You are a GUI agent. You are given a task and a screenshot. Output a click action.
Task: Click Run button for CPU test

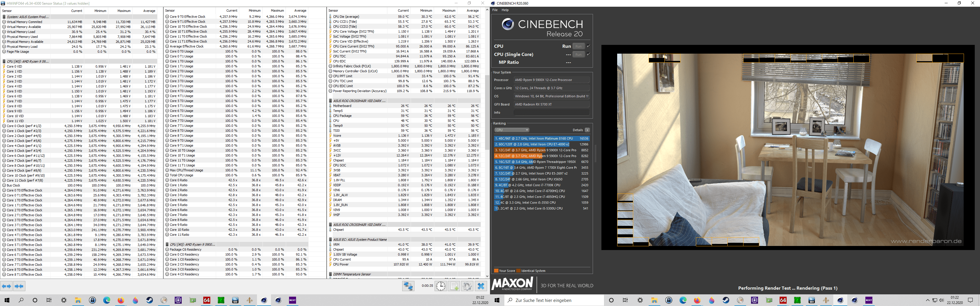tap(578, 46)
